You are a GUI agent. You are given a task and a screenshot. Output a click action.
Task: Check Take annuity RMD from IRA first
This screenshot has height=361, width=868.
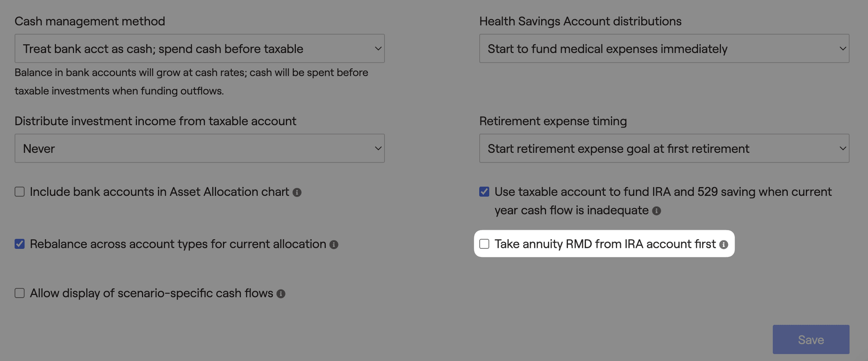tap(484, 244)
